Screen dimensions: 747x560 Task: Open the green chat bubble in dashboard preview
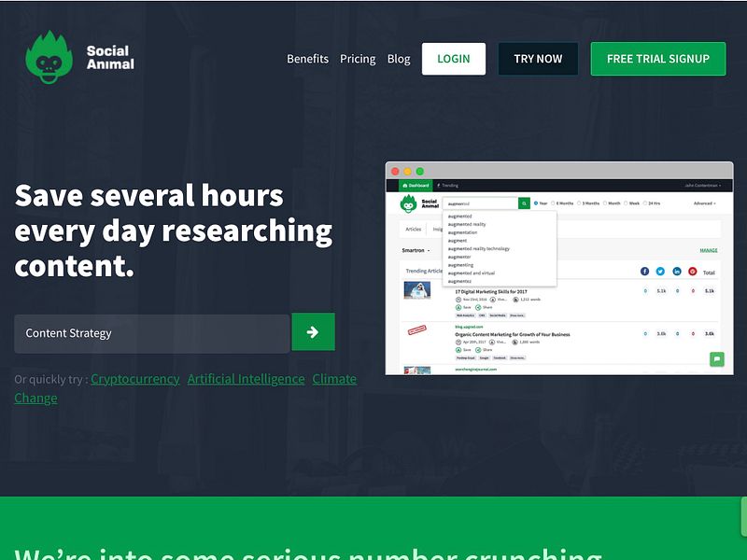[x=717, y=358]
